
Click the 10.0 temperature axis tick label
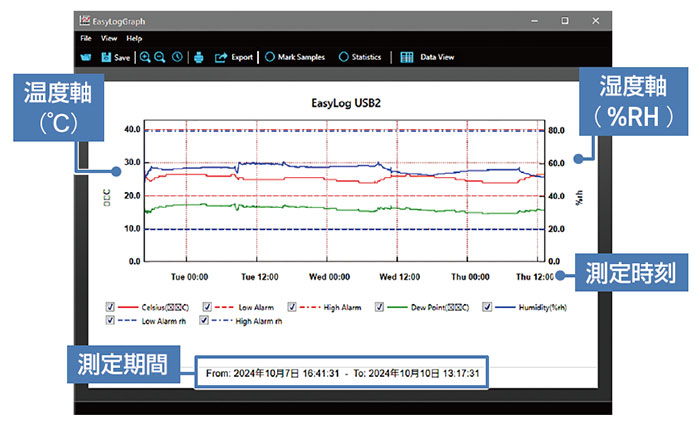click(132, 229)
